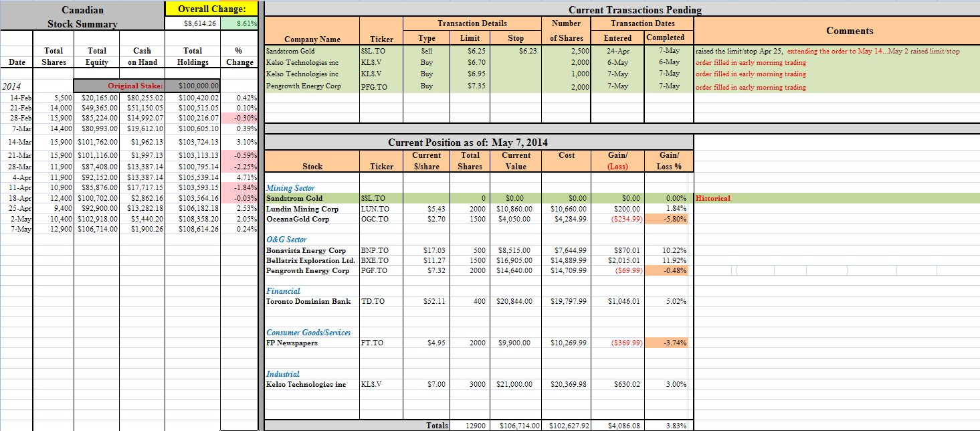Select cash on hand value $80,255.02
The image size is (980, 431).
coord(142,97)
